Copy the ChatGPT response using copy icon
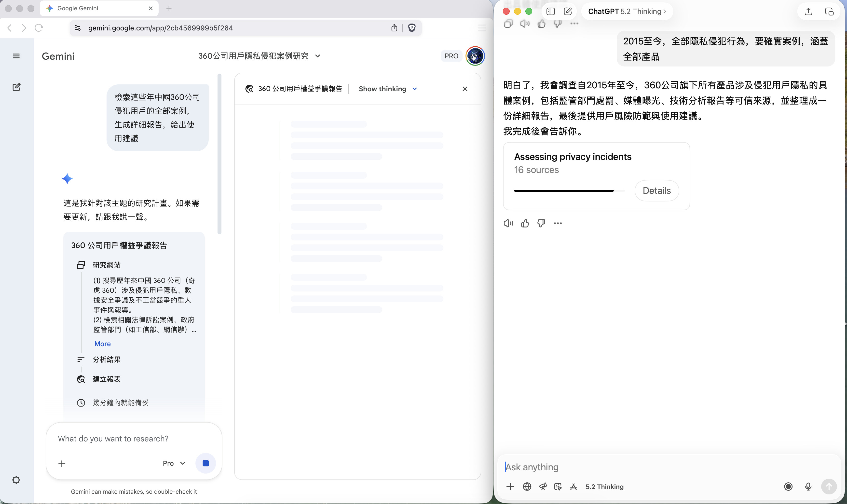Image resolution: width=847 pixels, height=504 pixels. click(x=509, y=24)
